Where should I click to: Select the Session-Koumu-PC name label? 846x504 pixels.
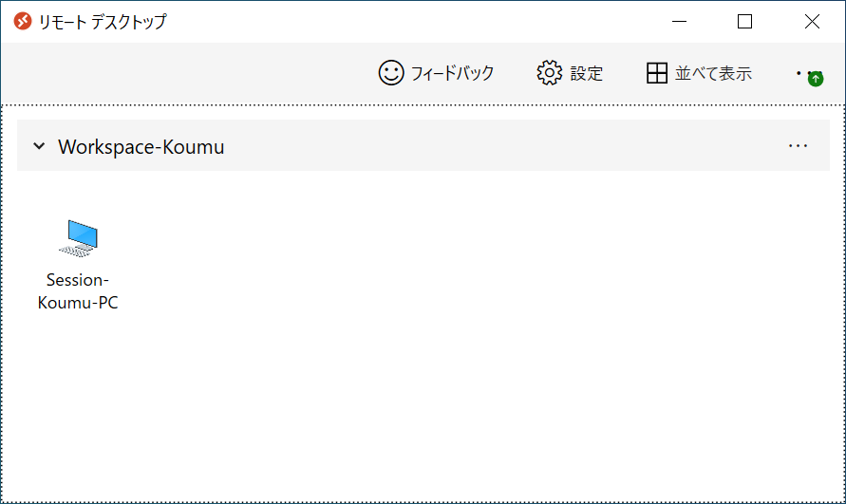click(78, 291)
